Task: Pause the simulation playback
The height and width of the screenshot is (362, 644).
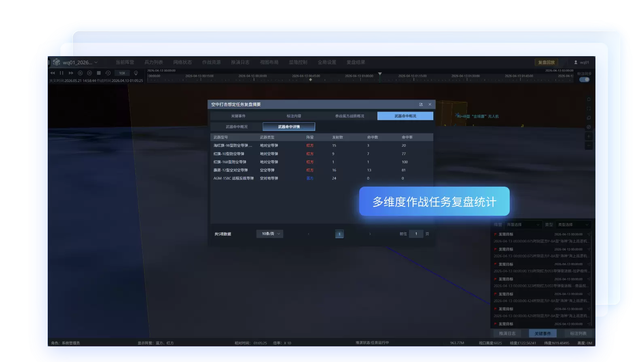Action: tap(61, 73)
